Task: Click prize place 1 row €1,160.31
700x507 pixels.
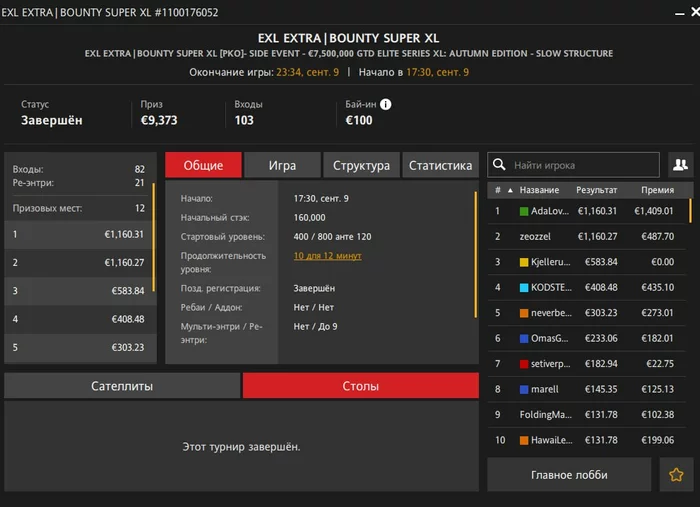Action: [x=80, y=234]
